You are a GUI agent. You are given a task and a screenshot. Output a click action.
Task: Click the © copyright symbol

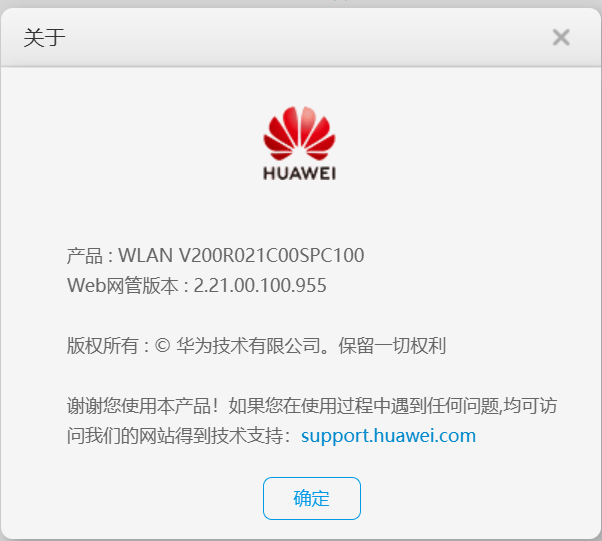tap(162, 346)
